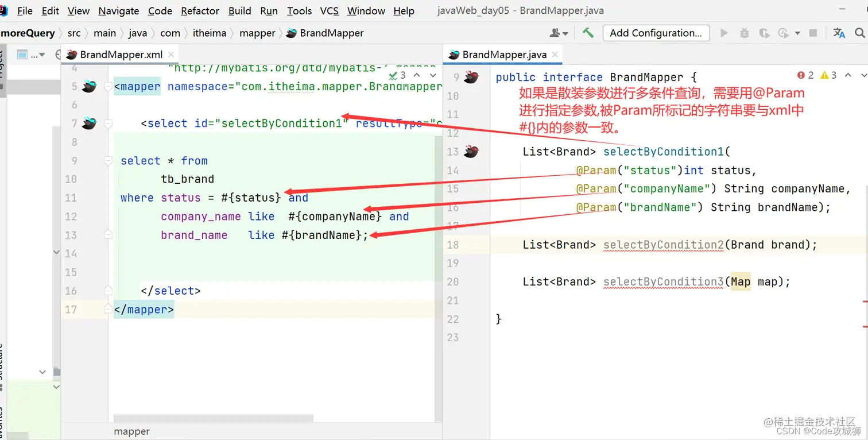Viewport: 868px width, 440px height.
Task: Click the Run arrow in the toolbar
Action: click(x=724, y=33)
